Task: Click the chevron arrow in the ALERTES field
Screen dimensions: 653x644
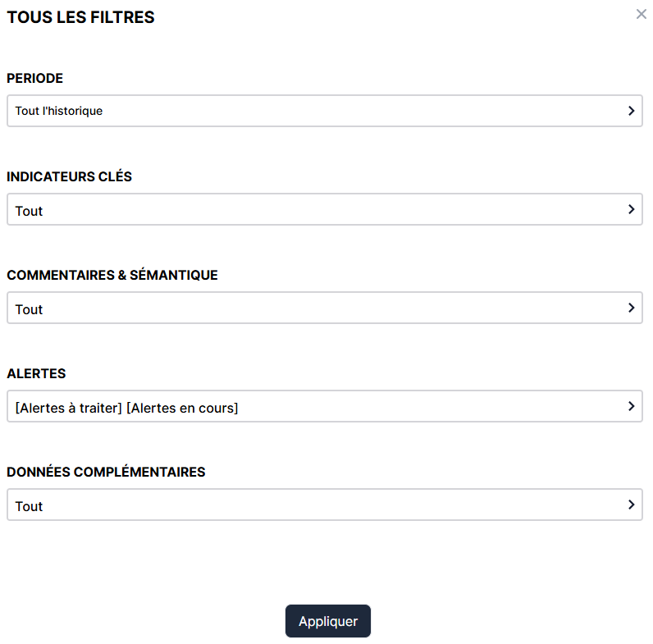Action: click(631, 406)
